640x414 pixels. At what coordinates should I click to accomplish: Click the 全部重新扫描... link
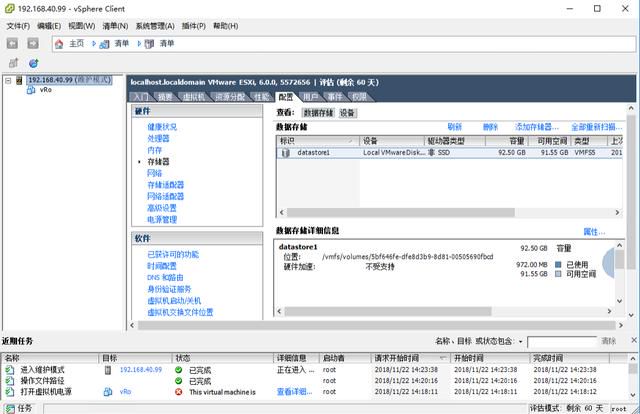(x=597, y=127)
